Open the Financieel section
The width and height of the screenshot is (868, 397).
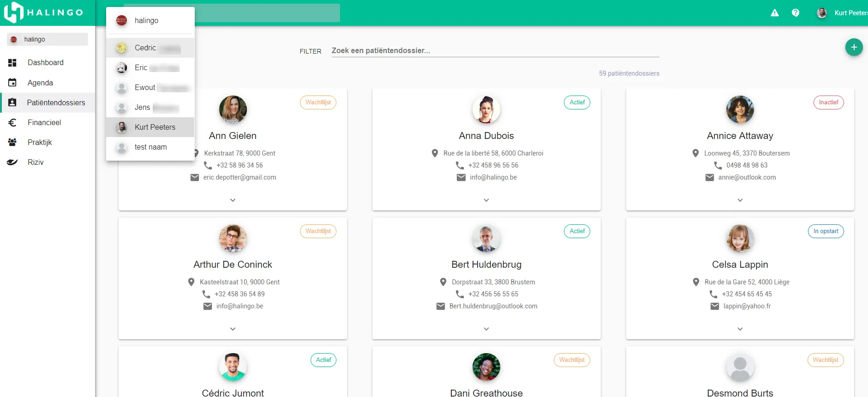click(x=48, y=122)
